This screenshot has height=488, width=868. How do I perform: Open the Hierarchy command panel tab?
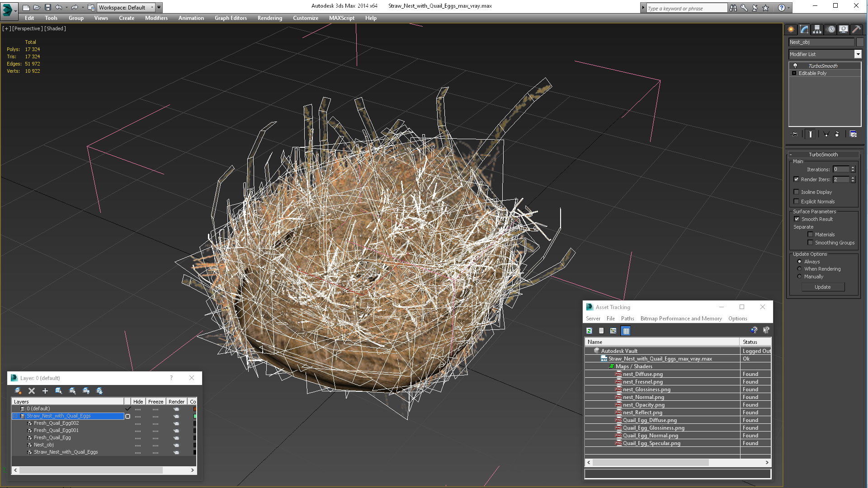point(817,29)
